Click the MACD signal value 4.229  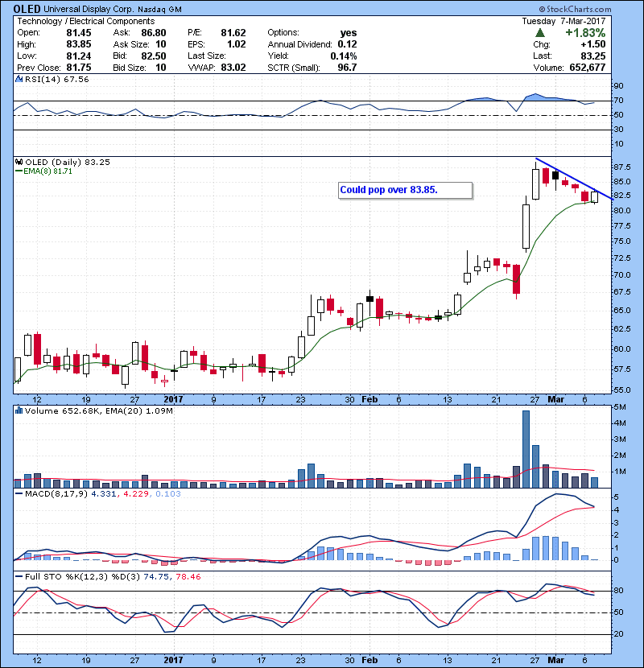pyautogui.click(x=136, y=494)
